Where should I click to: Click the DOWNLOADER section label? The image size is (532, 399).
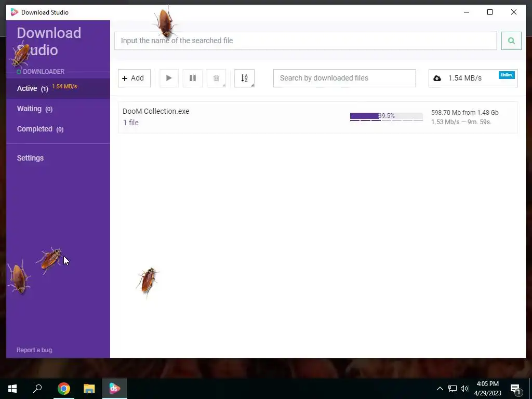click(x=44, y=72)
